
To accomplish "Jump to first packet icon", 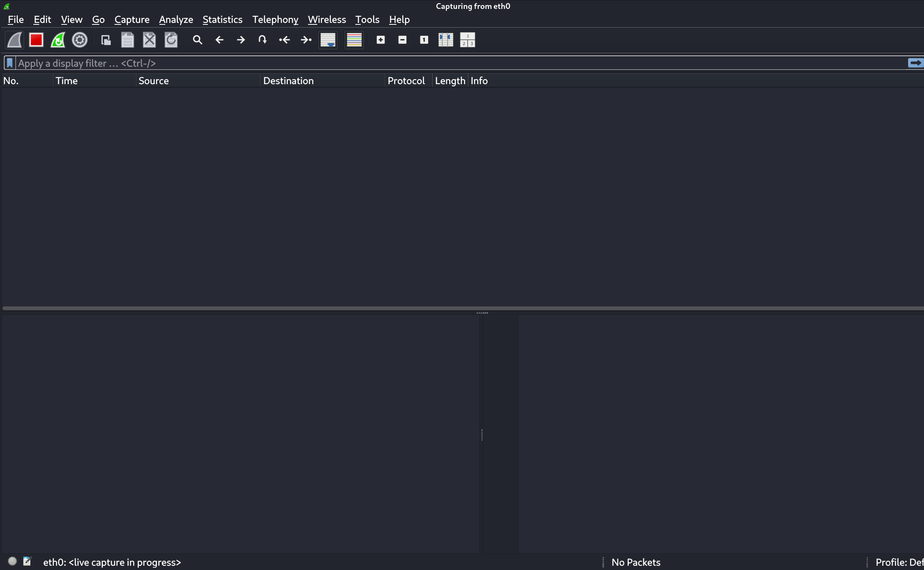I will coord(284,40).
